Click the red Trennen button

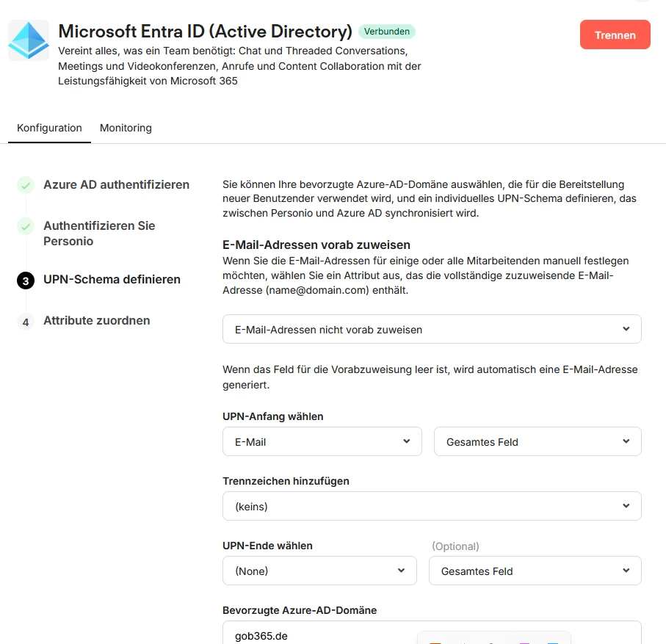[x=615, y=35]
